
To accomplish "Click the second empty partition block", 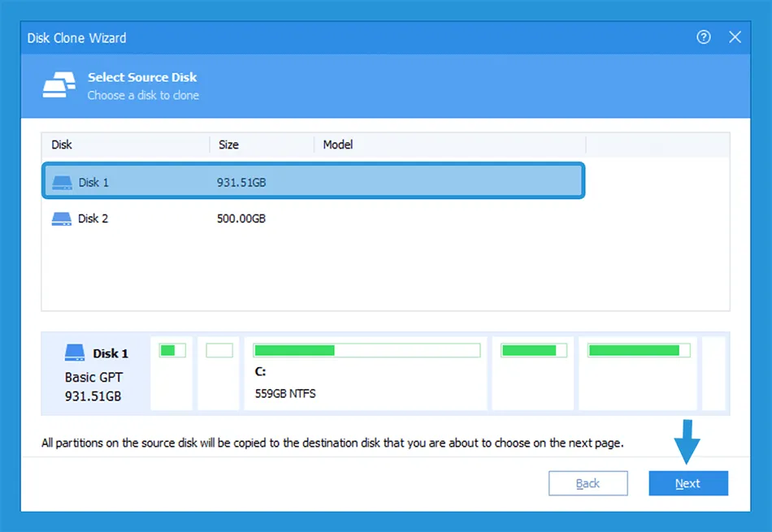I will click(219, 374).
